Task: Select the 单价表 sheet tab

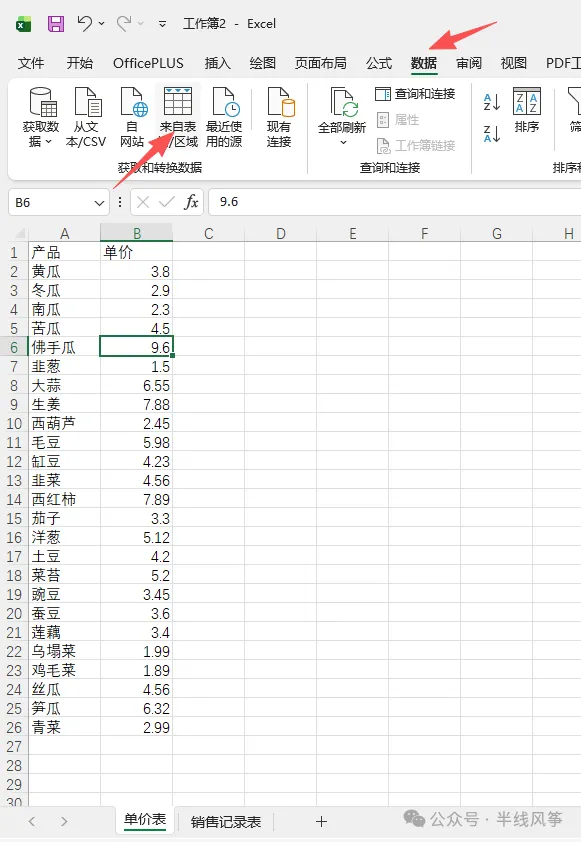Action: coord(144,819)
